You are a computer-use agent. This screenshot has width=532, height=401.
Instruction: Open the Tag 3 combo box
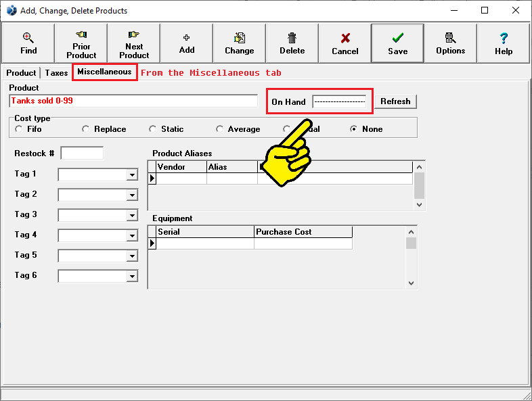[131, 216]
